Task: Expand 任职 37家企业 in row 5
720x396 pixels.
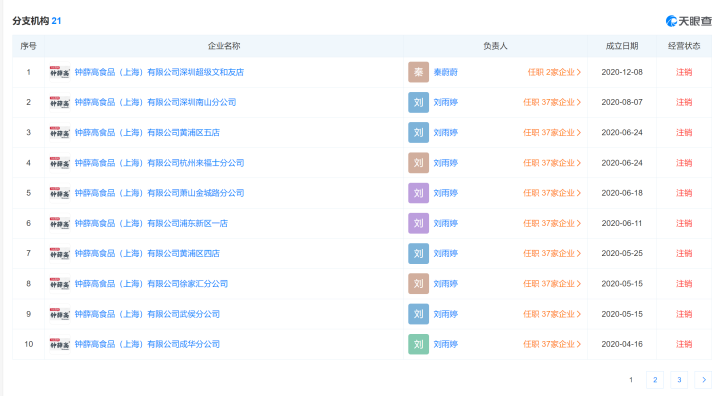Action: pyautogui.click(x=552, y=193)
